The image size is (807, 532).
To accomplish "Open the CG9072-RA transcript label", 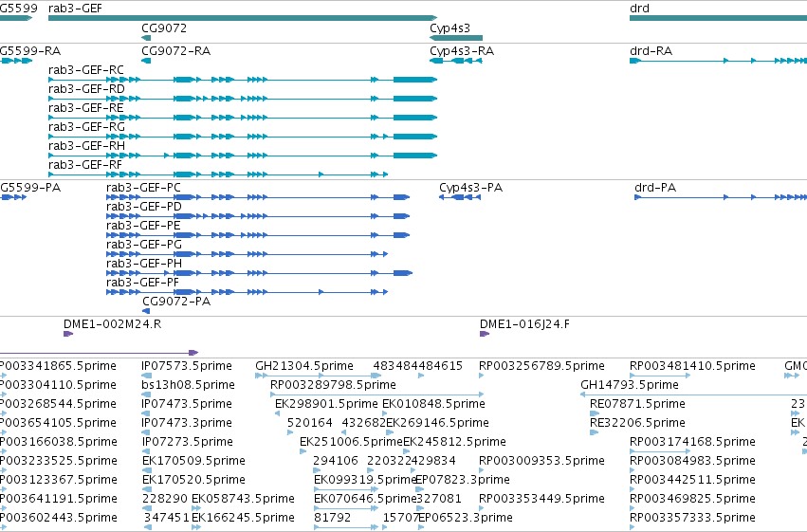I will 176,51.
